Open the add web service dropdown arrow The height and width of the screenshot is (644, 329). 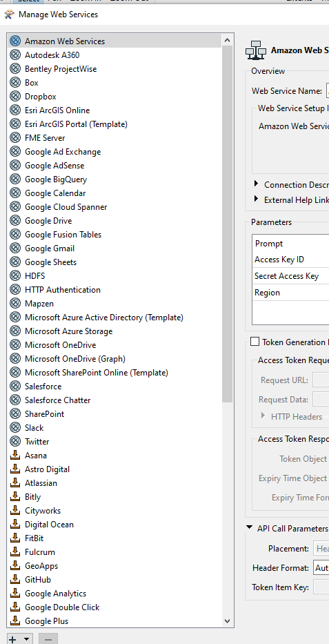pyautogui.click(x=27, y=639)
